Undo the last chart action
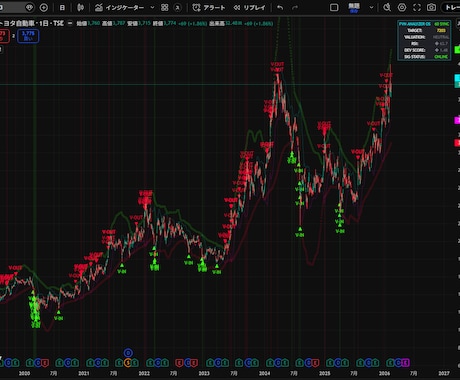Viewport: 460px width, 380px height. (280, 7)
